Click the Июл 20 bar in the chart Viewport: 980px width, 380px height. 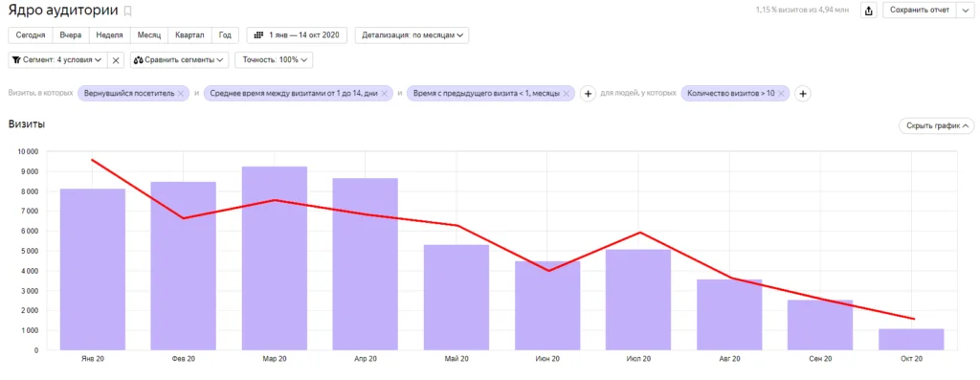pyautogui.click(x=638, y=300)
